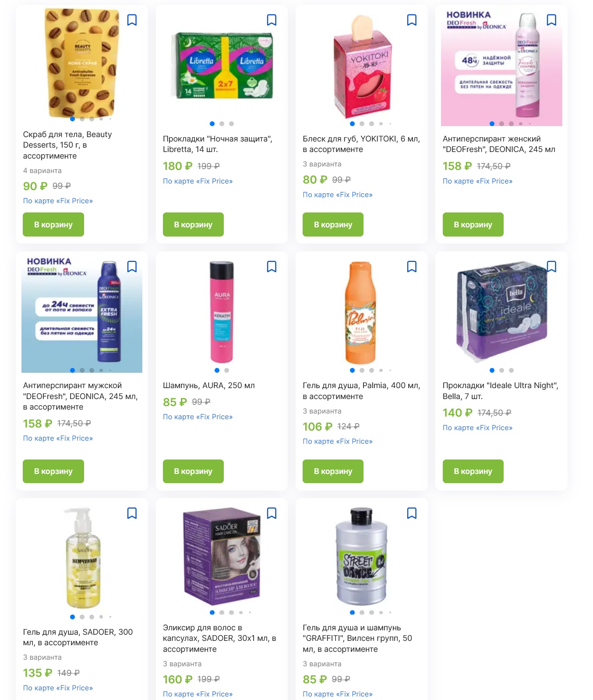Show third image of Bella Ideale pads
593x700 pixels.
(511, 371)
